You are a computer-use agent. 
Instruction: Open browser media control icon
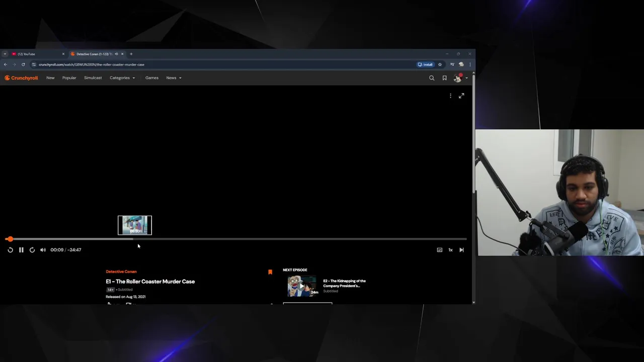(x=452, y=64)
